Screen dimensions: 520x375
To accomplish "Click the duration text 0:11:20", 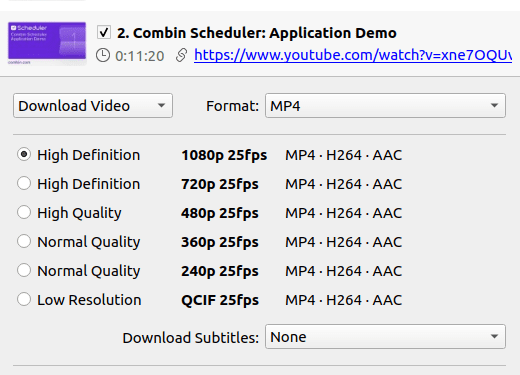I will click(x=140, y=56).
